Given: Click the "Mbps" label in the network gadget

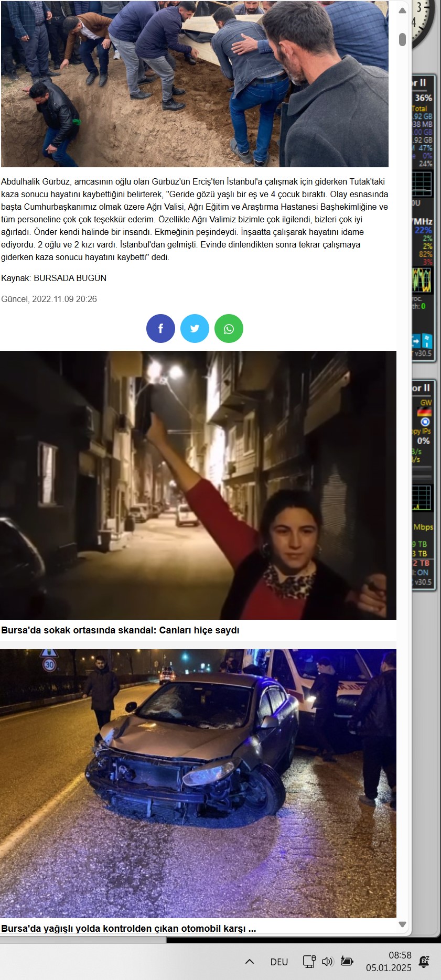Looking at the screenshot, I should pyautogui.click(x=423, y=527).
